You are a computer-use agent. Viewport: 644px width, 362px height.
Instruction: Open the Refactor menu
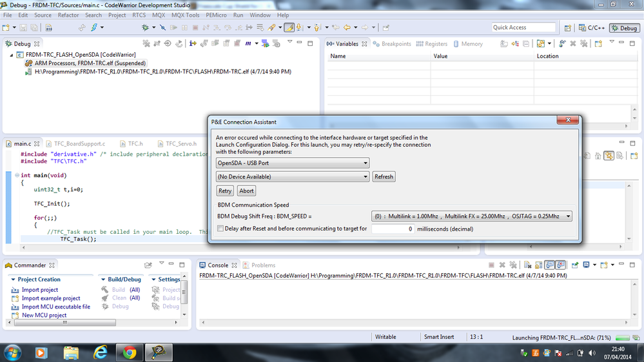tap(68, 15)
